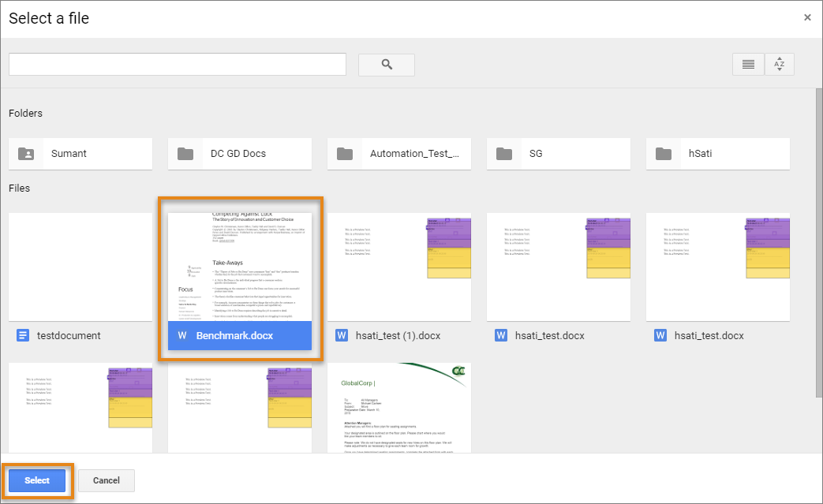
Task: Click inside the search text field
Action: point(177,64)
